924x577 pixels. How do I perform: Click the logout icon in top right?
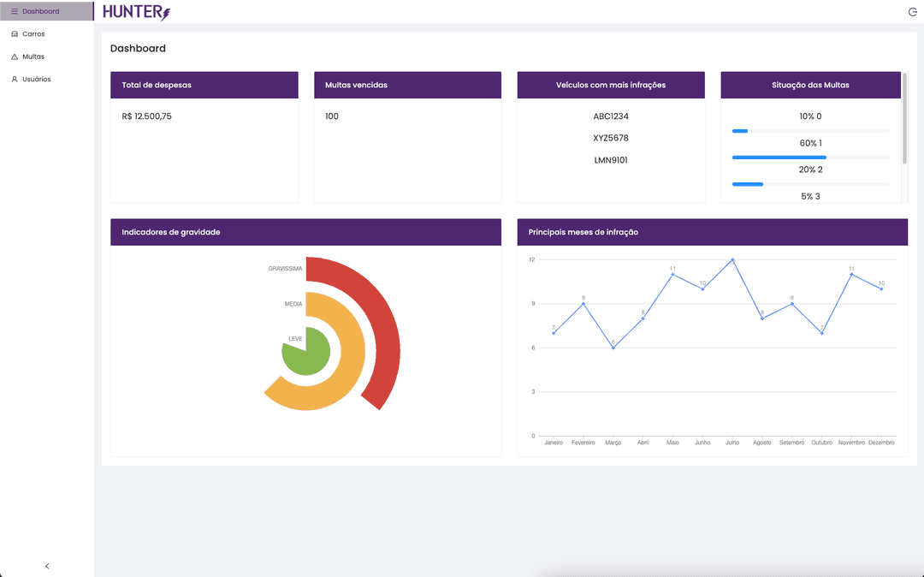click(x=912, y=12)
